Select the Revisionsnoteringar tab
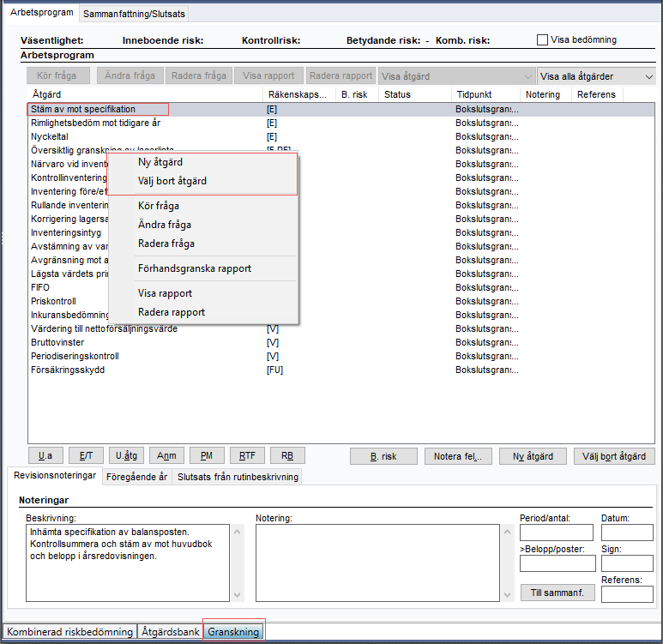 click(x=55, y=475)
